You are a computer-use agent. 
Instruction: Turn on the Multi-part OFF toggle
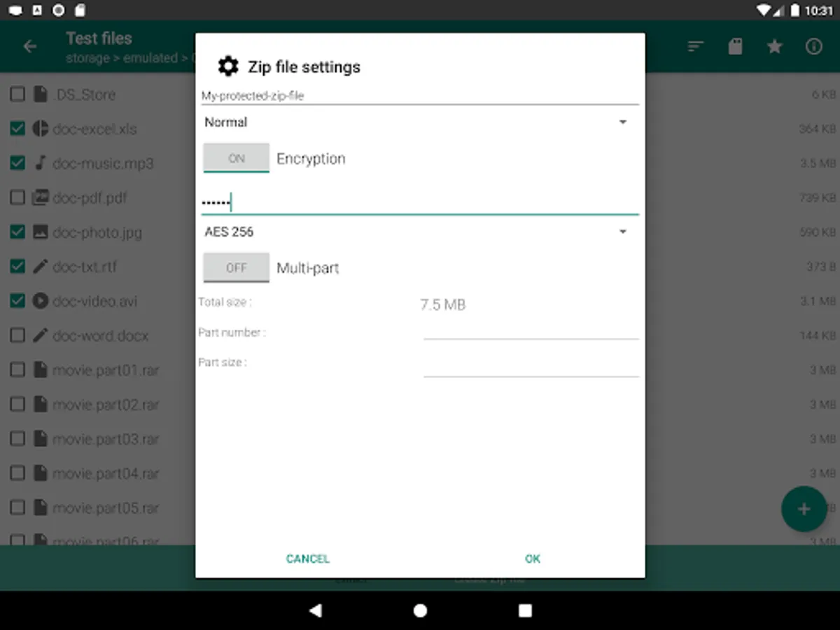point(237,267)
